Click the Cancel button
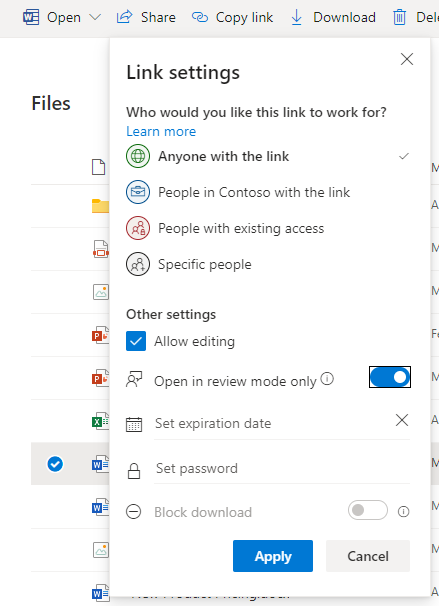Image resolution: width=439 pixels, height=606 pixels. point(368,556)
